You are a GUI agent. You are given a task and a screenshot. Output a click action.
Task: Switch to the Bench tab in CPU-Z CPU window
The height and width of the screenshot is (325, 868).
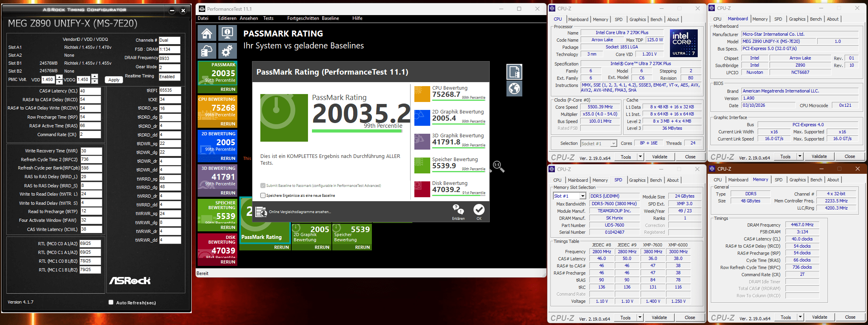coord(656,19)
